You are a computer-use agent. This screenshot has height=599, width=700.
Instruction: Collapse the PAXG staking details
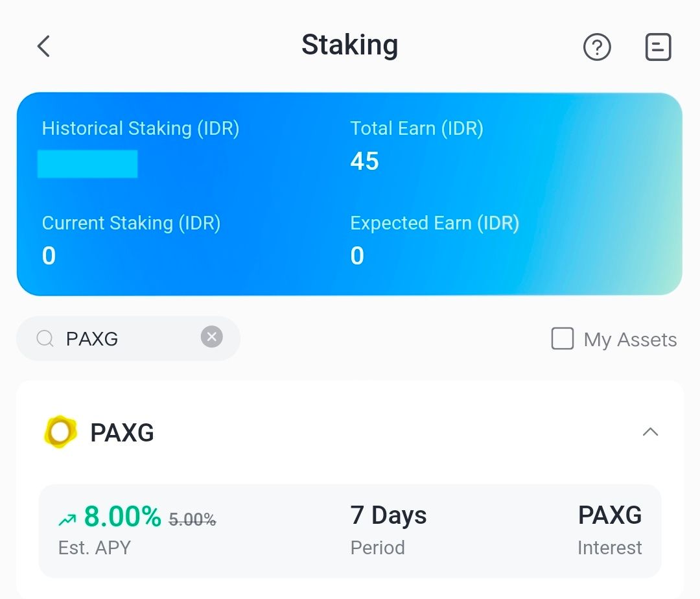(x=650, y=432)
